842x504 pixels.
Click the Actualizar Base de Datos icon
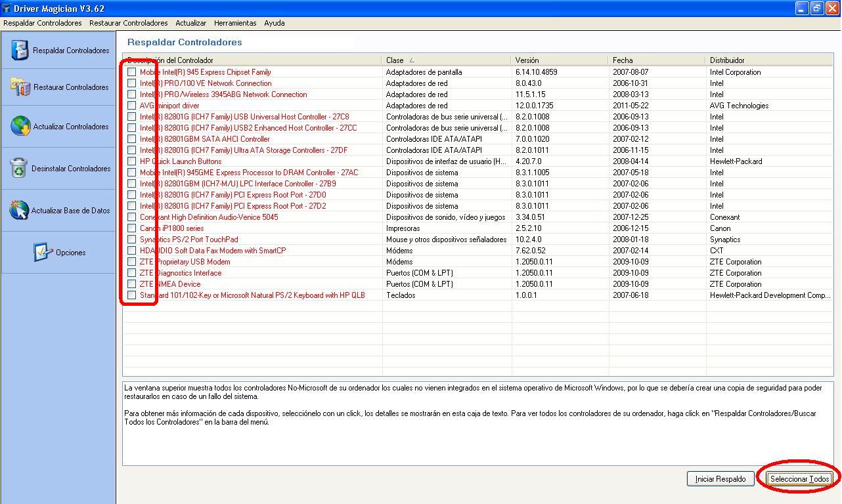pos(19,210)
